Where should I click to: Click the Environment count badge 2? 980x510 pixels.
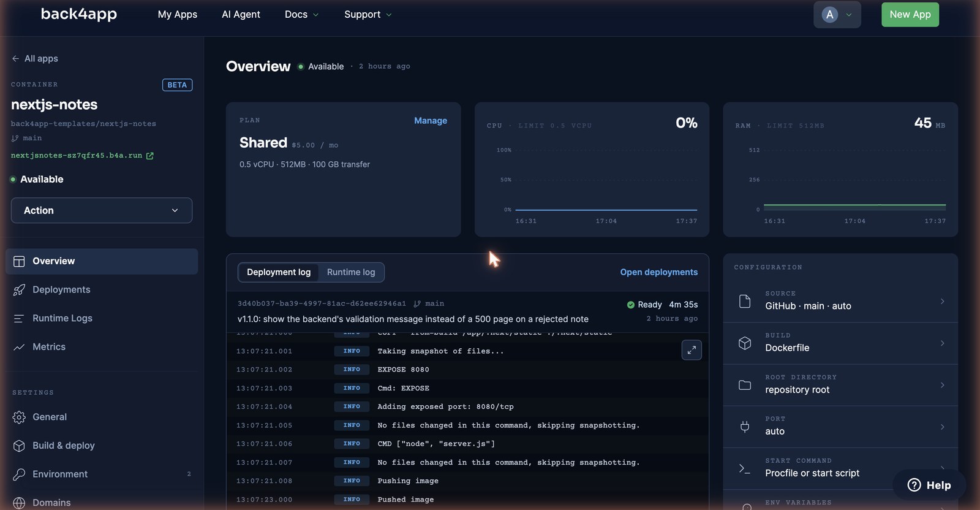[x=189, y=474]
